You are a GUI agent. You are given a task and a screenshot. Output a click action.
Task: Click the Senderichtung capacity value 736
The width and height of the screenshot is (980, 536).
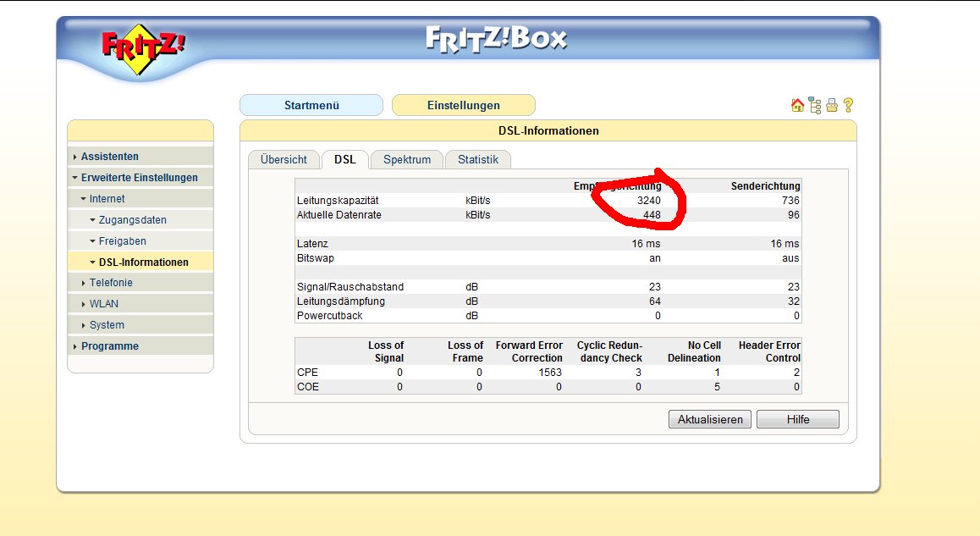[790, 200]
